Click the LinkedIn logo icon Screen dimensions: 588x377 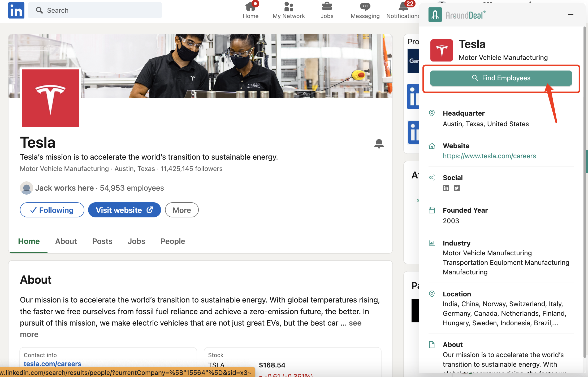coord(16,10)
